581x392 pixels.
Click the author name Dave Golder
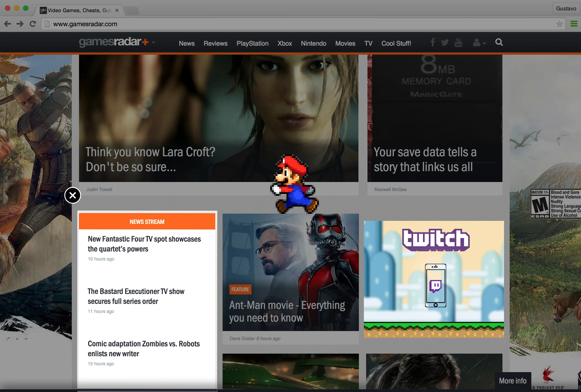242,339
